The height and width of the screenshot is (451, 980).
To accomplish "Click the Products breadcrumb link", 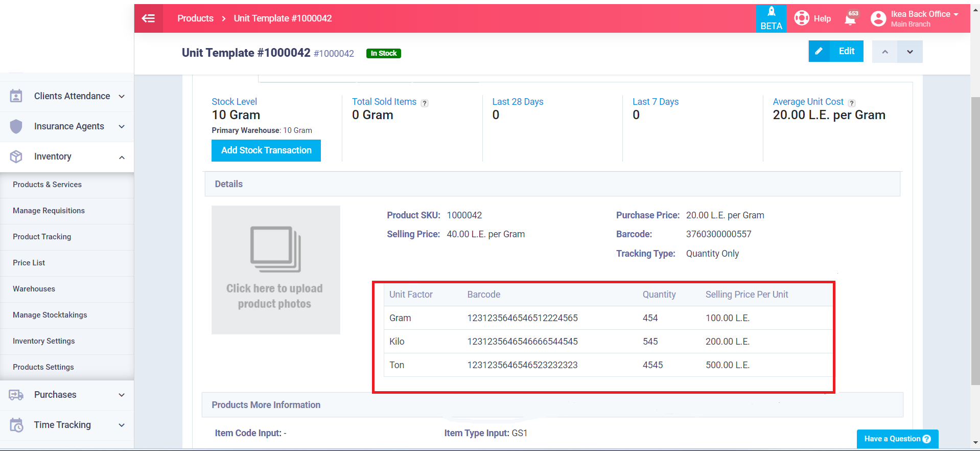I will (195, 18).
